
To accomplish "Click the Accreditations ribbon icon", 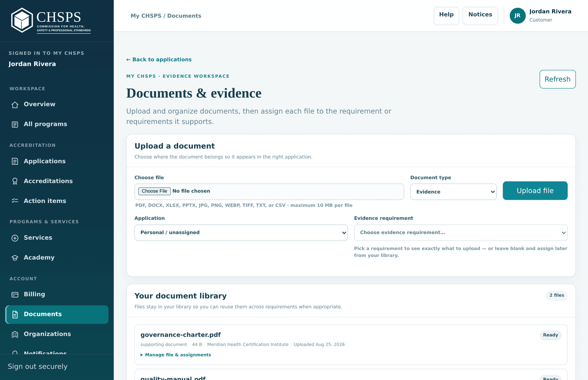I will [x=15, y=181].
